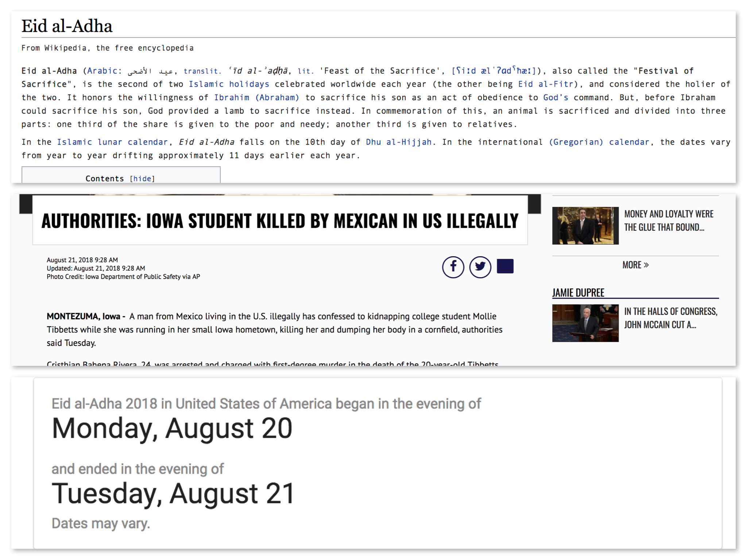This screenshot has width=747, height=560.
Task: Open 'Money and Loyalty Were the Glue' headline
Action: (x=669, y=221)
